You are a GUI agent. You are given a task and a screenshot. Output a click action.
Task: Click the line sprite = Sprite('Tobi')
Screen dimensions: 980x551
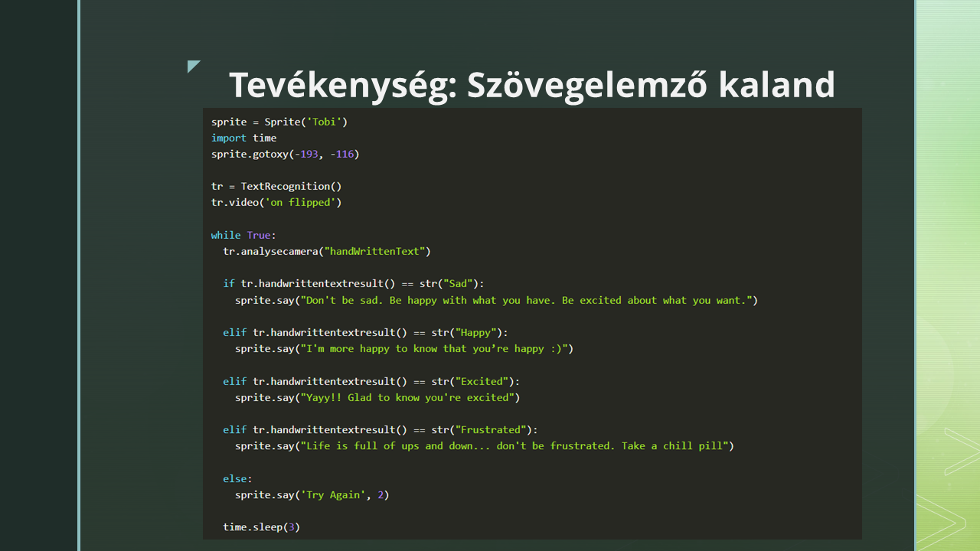click(279, 122)
